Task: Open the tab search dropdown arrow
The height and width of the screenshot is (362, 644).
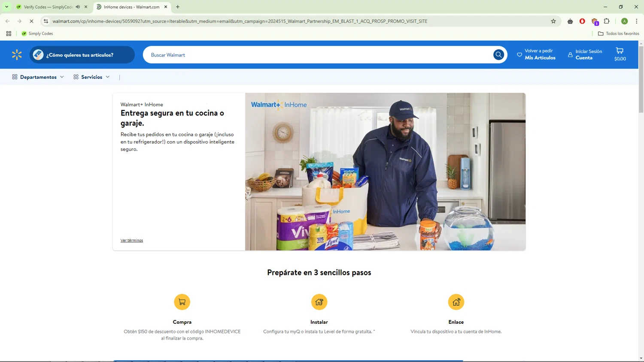Action: coord(6,7)
